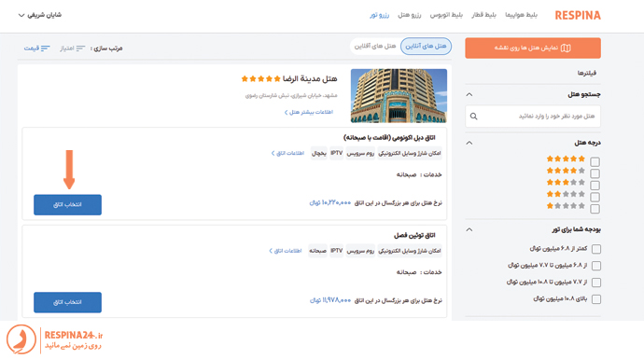
Task: Select the twin room button
Action: [x=67, y=302]
